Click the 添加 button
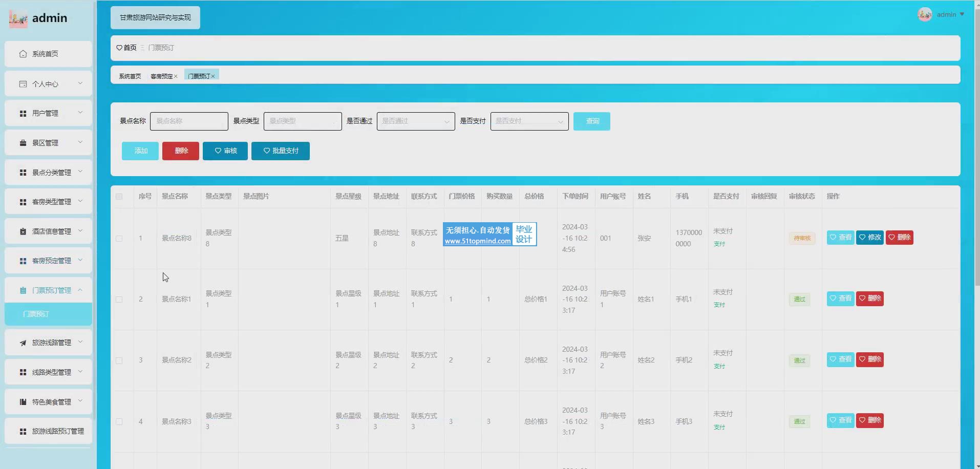Screen dimensions: 980x469 tap(140, 151)
